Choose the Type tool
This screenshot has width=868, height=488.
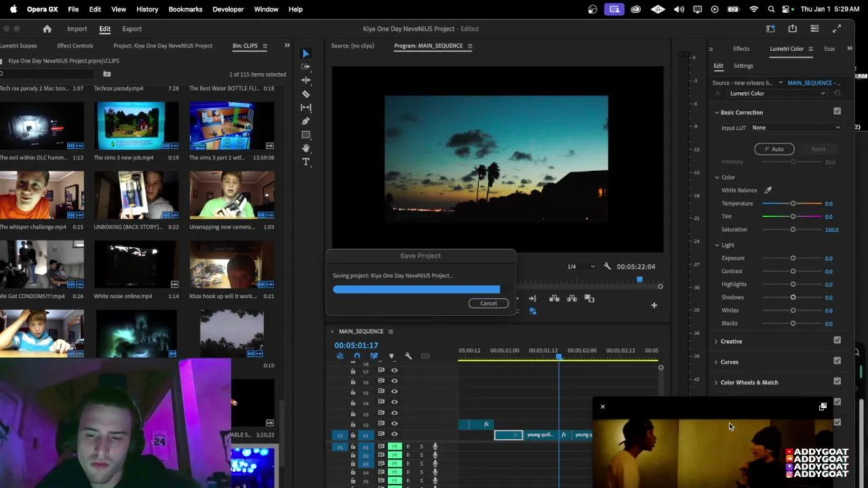tap(306, 162)
